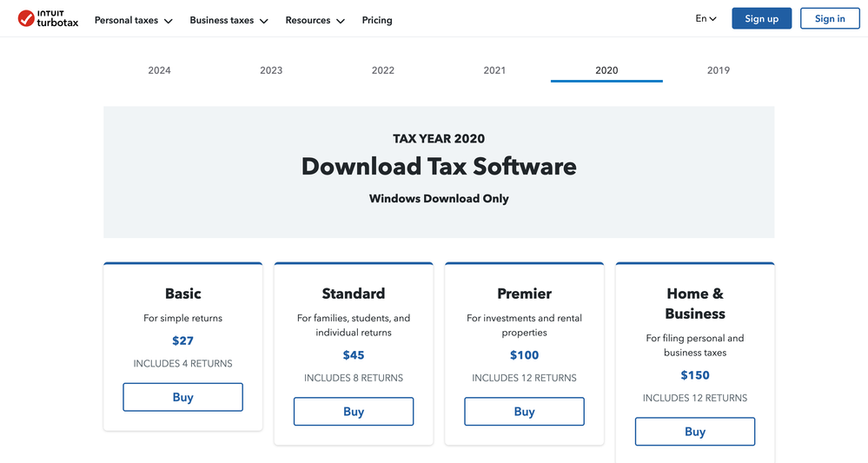Click the 'INCLUDES 8 RETURNS' text
This screenshot has width=868, height=463.
[354, 378]
